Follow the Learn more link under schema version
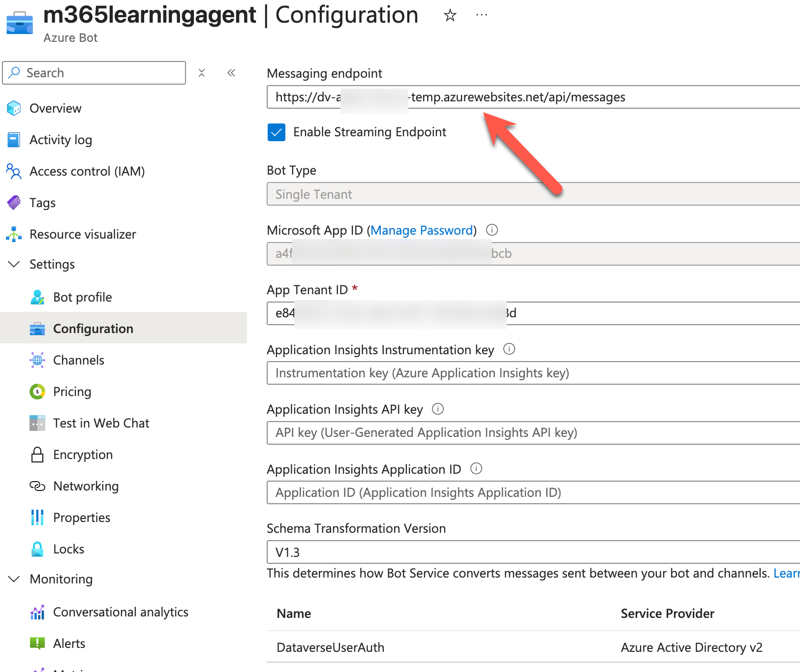Screen dimensions: 800x672 pos(787,573)
